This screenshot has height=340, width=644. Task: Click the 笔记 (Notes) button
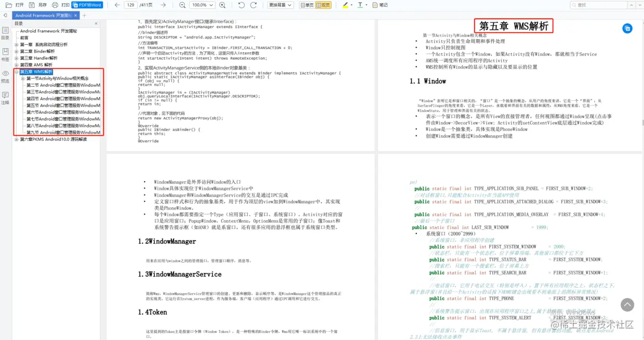pyautogui.click(x=380, y=5)
